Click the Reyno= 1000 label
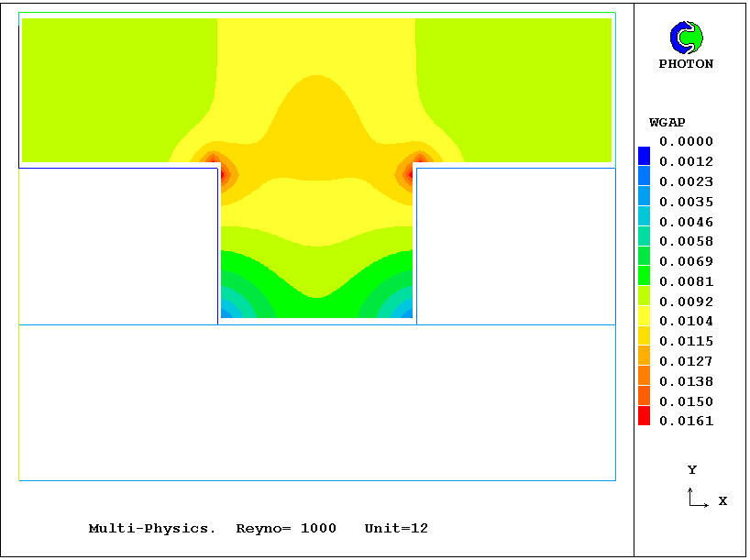The image size is (750, 560). point(286,529)
